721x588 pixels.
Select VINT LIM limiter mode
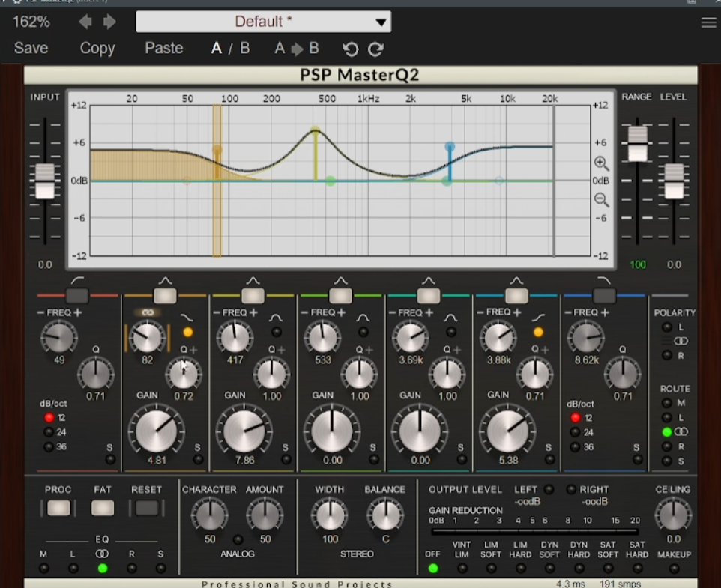[x=462, y=569]
